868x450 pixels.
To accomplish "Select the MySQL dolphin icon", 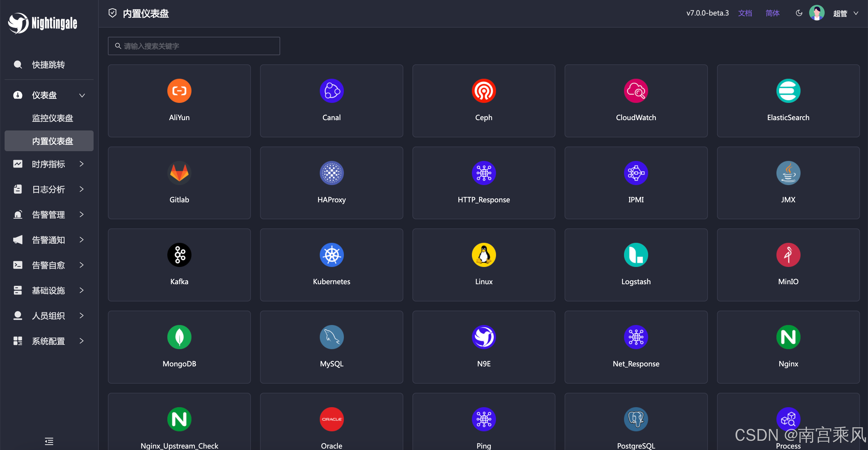I will click(332, 337).
